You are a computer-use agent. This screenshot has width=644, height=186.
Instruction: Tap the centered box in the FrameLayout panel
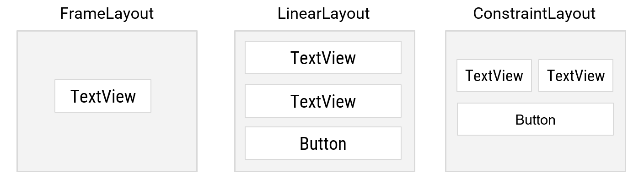[x=103, y=96]
